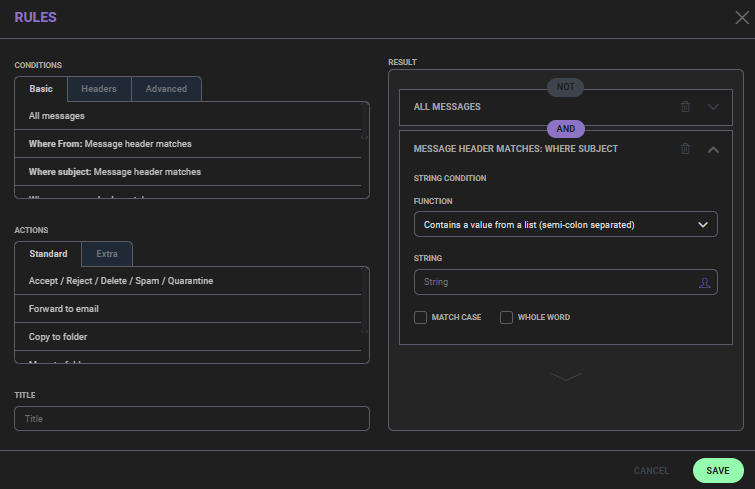Delete the All Messages condition via trash icon
Viewport: 755px width, 489px height.
click(685, 107)
